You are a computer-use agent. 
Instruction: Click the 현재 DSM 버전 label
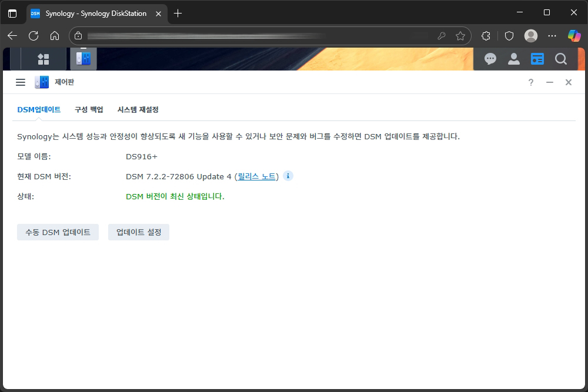point(44,176)
